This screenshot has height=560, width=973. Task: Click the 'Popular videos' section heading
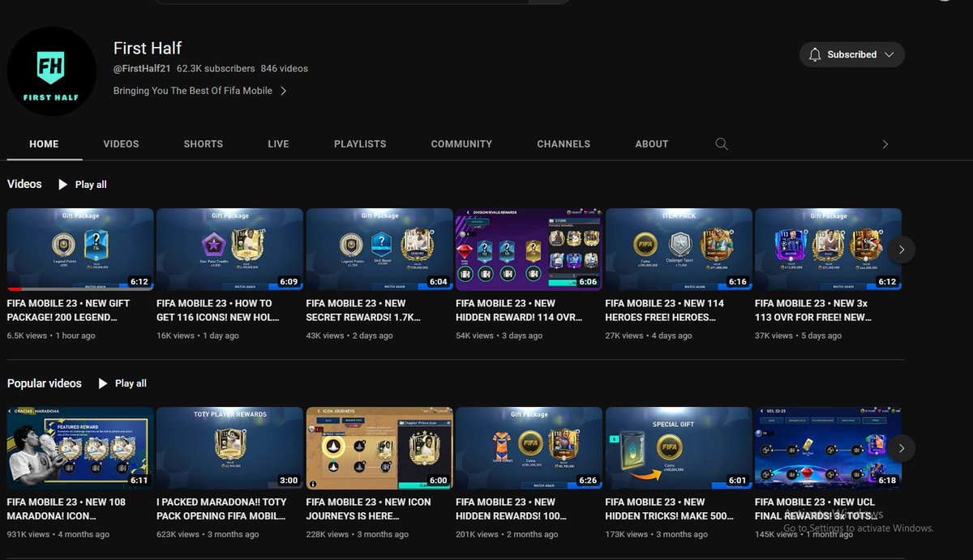[45, 383]
